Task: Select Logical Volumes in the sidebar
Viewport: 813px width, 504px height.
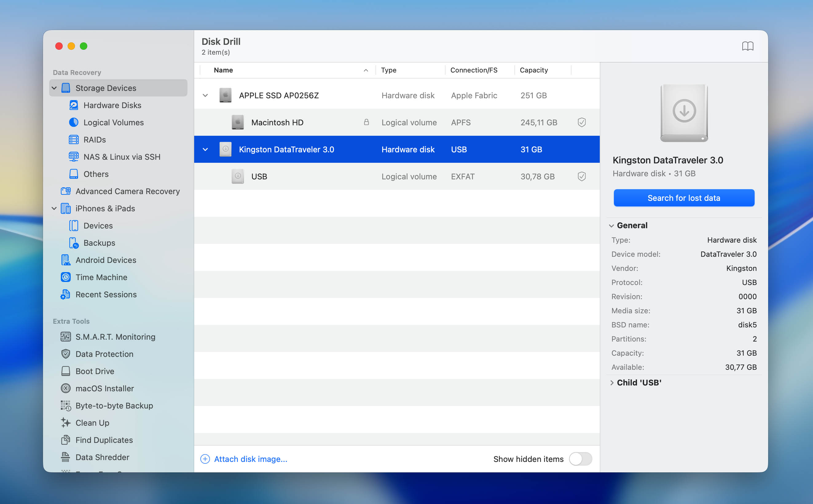Action: tap(113, 122)
